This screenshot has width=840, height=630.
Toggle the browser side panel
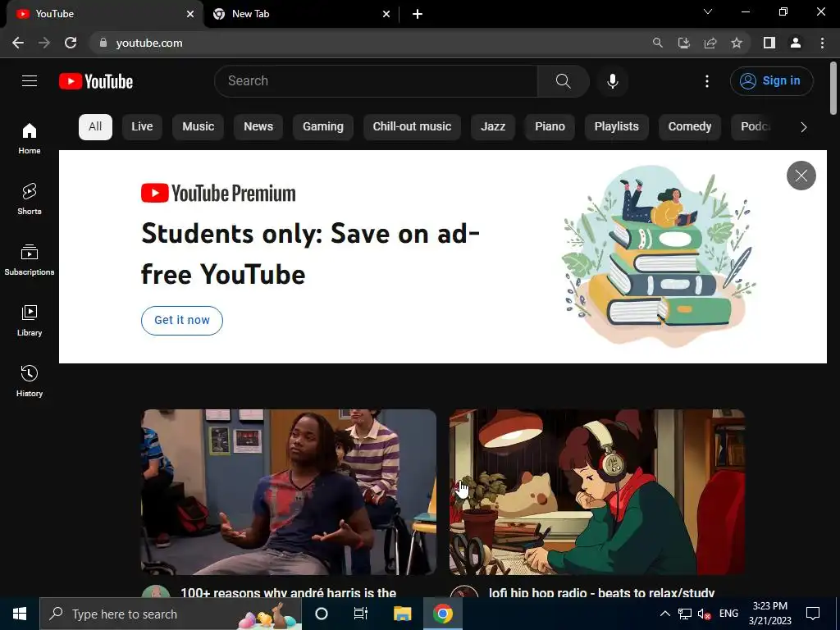click(769, 43)
